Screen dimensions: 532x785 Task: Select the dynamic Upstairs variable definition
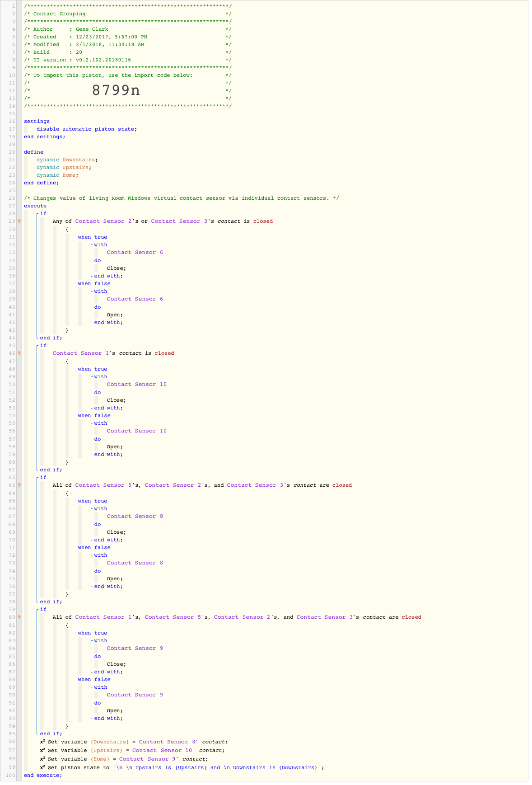click(64, 168)
